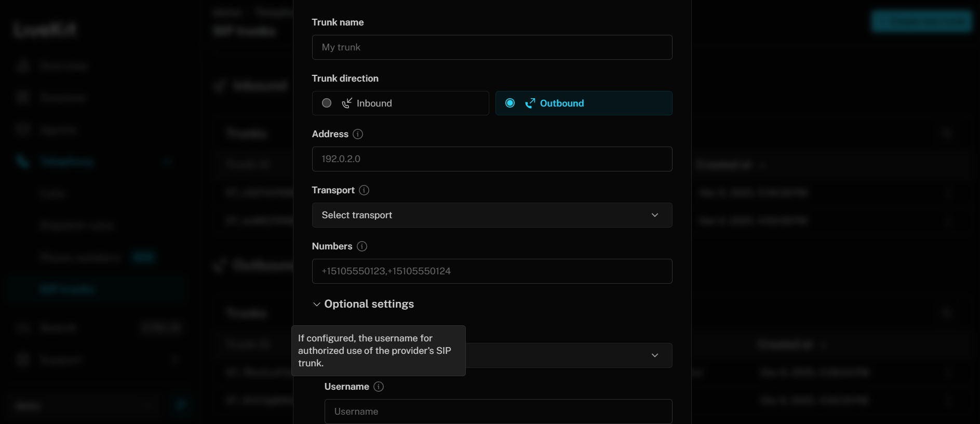Screen dimensions: 980x424
Task: Select SIP trunks in the sidebar
Action: pos(68,289)
